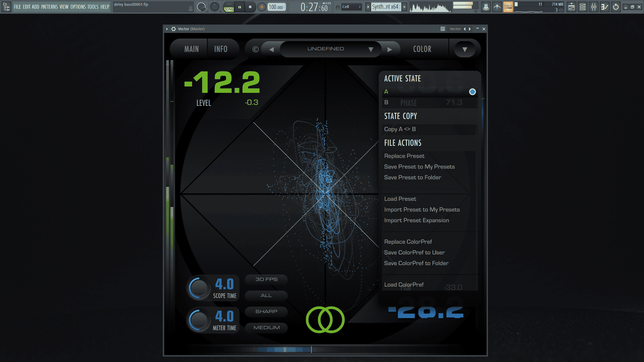Click the memory usage 714 MB display
644x362 pixels.
[x=557, y=4]
